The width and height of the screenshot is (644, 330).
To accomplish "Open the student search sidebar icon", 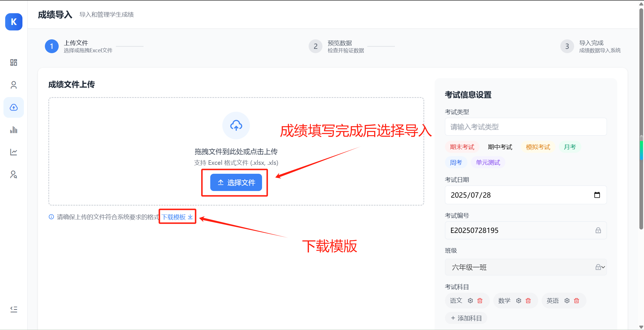I will 14,175.
